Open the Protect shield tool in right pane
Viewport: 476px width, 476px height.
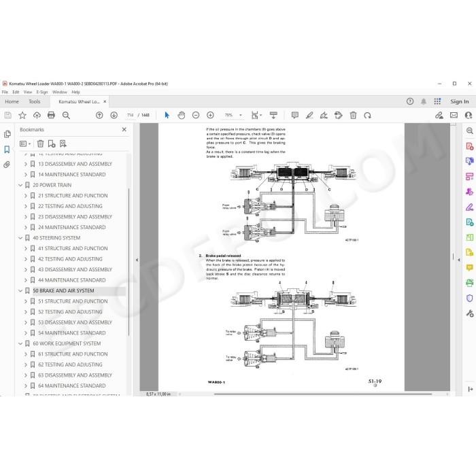pos(470,298)
